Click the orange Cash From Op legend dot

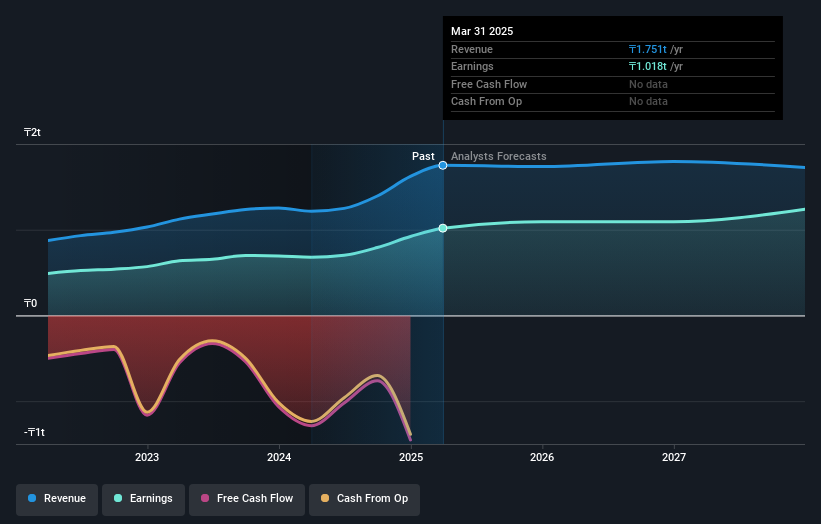pos(325,498)
